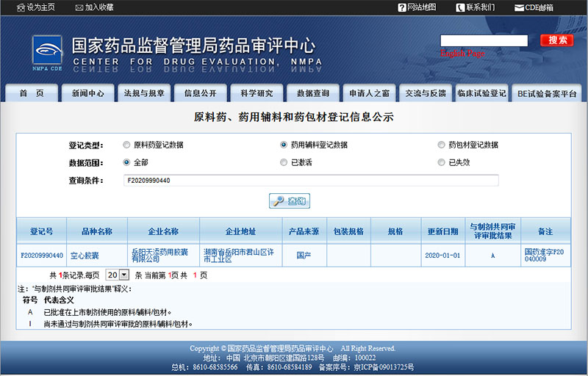588x376 pixels.
Task: Click the home icon beside 设为主页
Action: coord(21,7)
